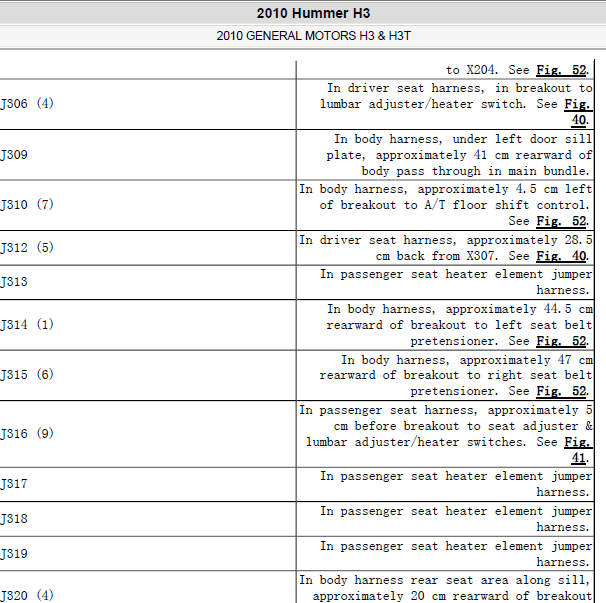606x603 pixels.
Task: Click J320 body harness rear seat description
Action: coord(446,588)
